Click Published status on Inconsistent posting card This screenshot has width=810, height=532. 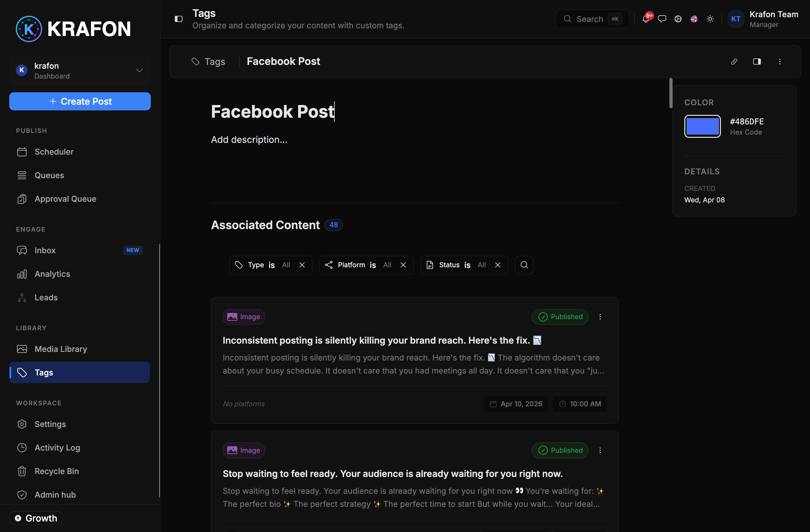560,317
